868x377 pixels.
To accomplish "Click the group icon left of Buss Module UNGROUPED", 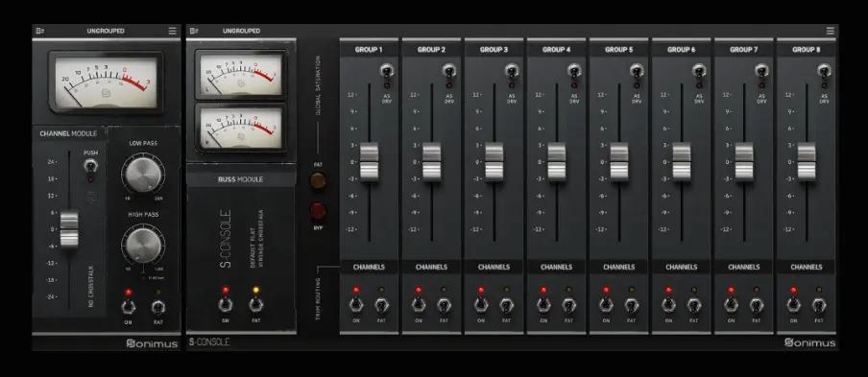I will (x=194, y=31).
